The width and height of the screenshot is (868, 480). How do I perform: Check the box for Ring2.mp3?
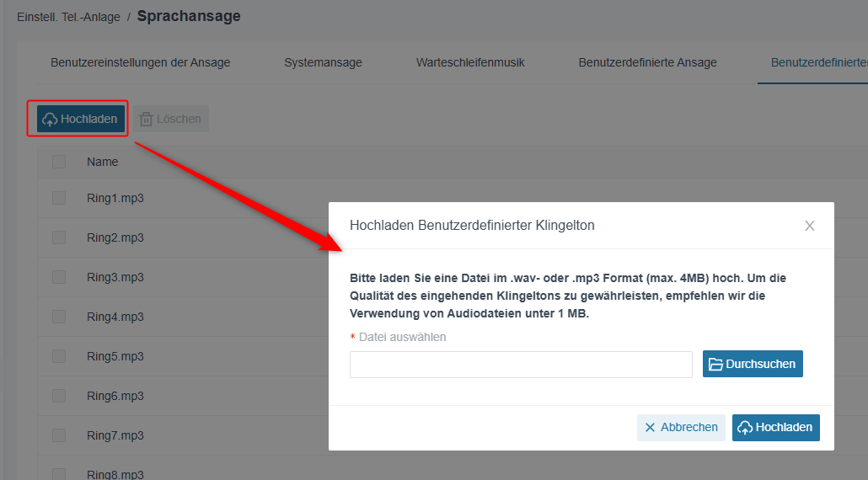coord(59,237)
